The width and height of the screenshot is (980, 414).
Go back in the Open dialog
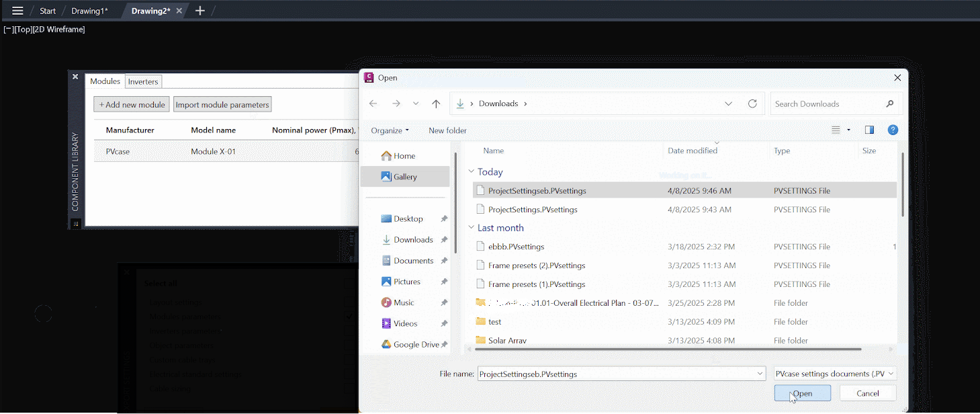373,103
